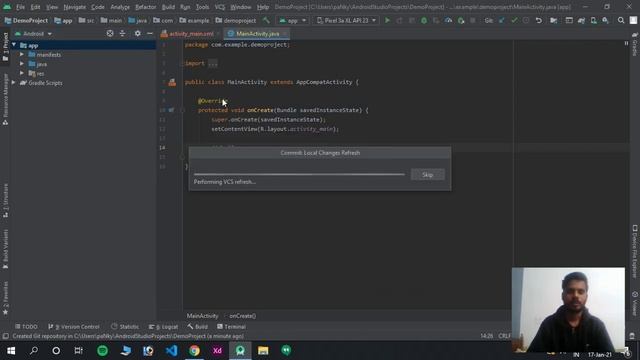Expand the manifests folder
The height and width of the screenshot is (360, 640).
(x=22, y=54)
